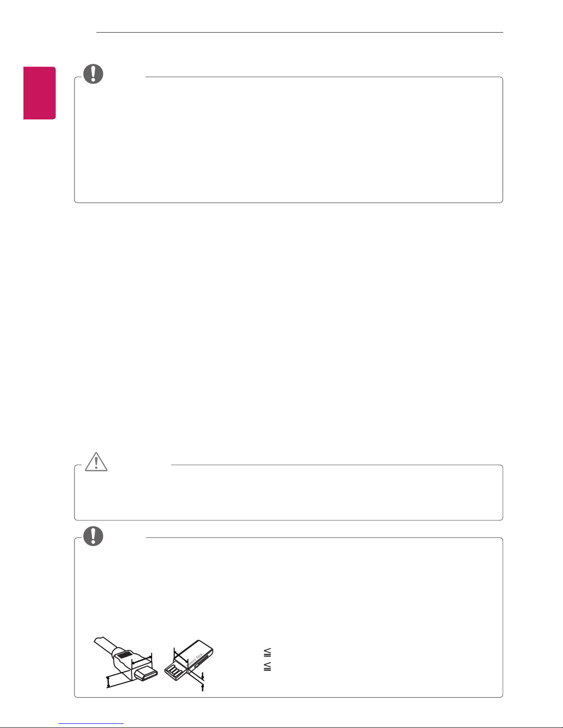Select the HDMI plug tip in the illustration

[146, 673]
